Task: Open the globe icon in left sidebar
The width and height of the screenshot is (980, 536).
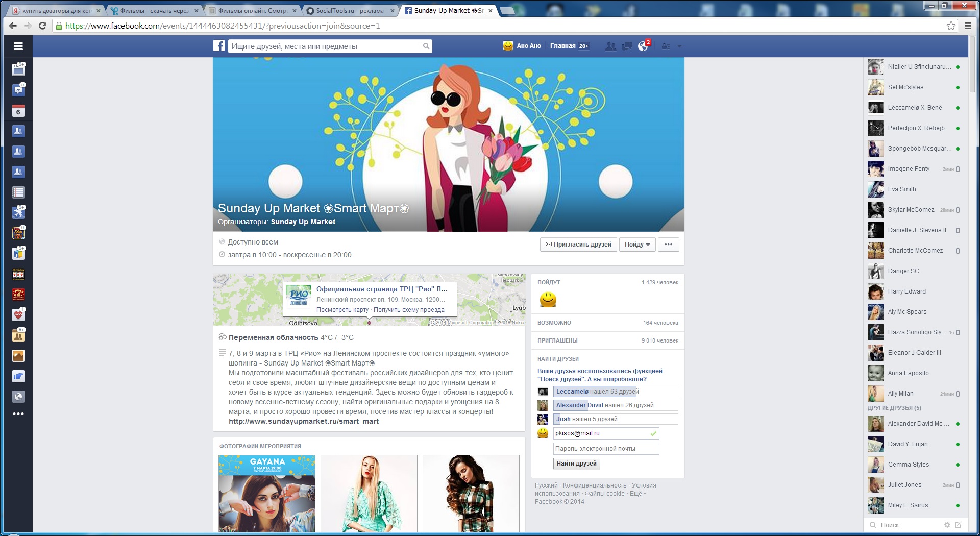Action: (18, 397)
